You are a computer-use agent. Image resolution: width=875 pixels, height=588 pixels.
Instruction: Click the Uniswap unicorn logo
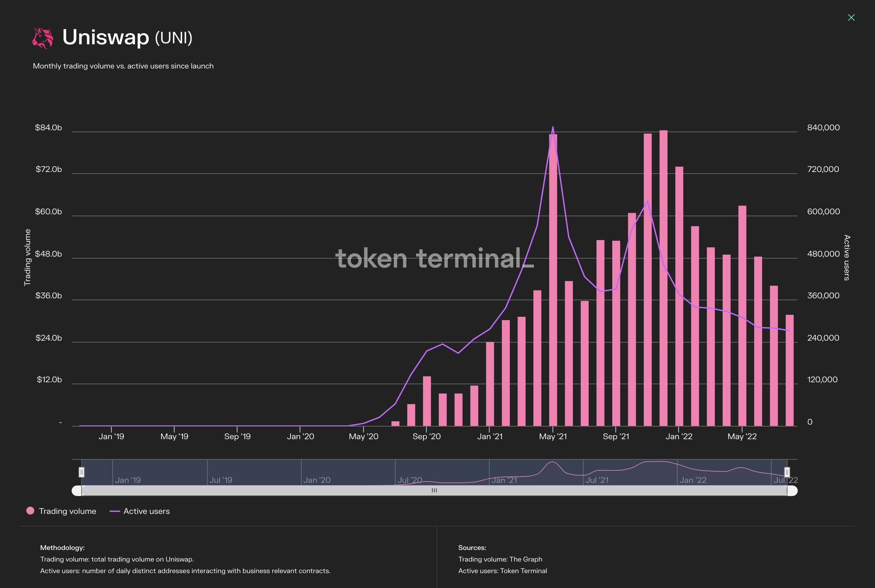tap(43, 38)
